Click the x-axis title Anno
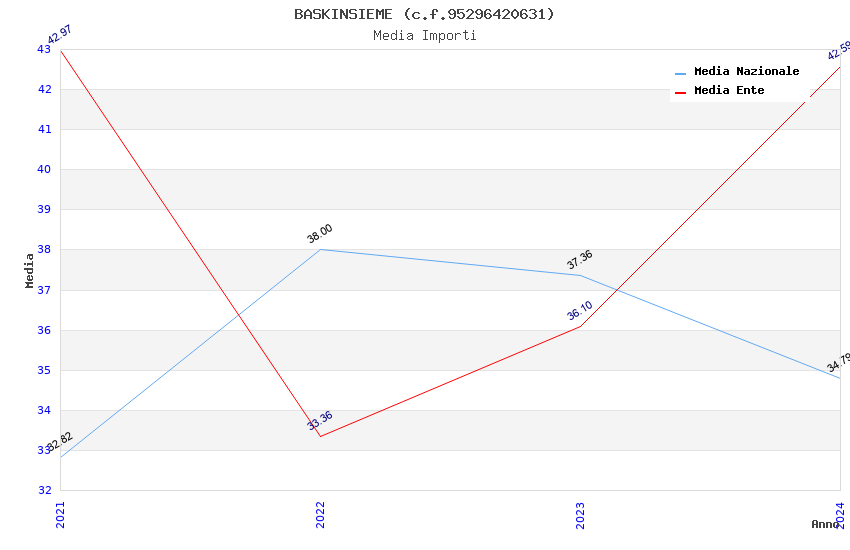The height and width of the screenshot is (550, 850). pos(824,524)
